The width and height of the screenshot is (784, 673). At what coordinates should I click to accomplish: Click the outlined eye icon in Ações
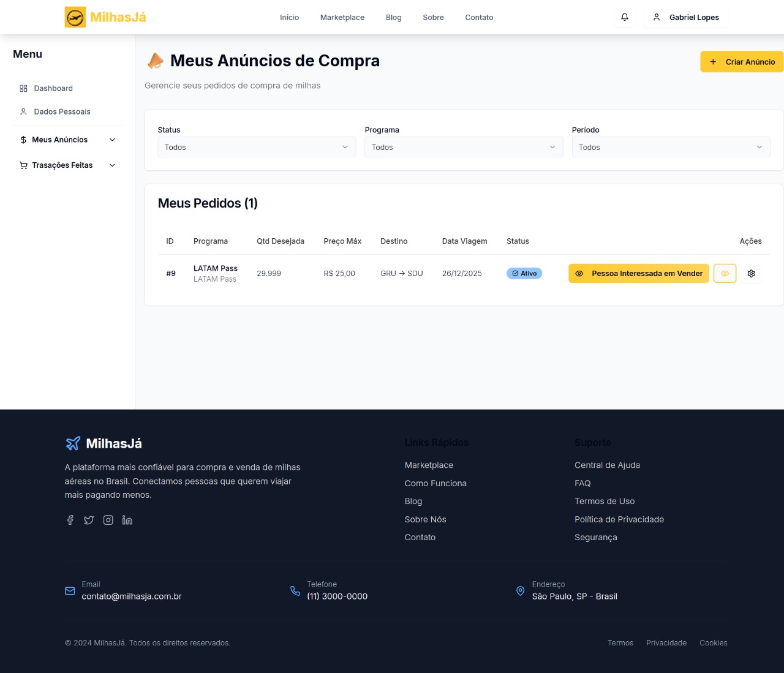point(725,274)
